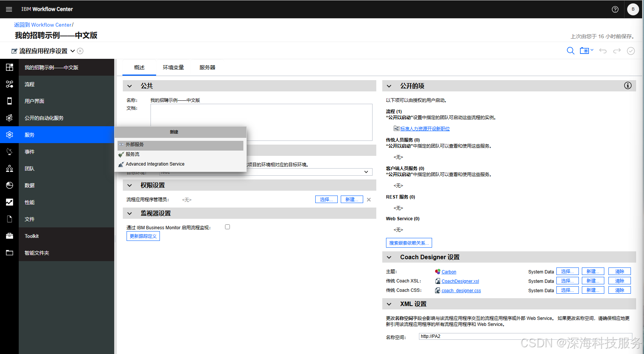Click the 数据 pie icon

9,185
